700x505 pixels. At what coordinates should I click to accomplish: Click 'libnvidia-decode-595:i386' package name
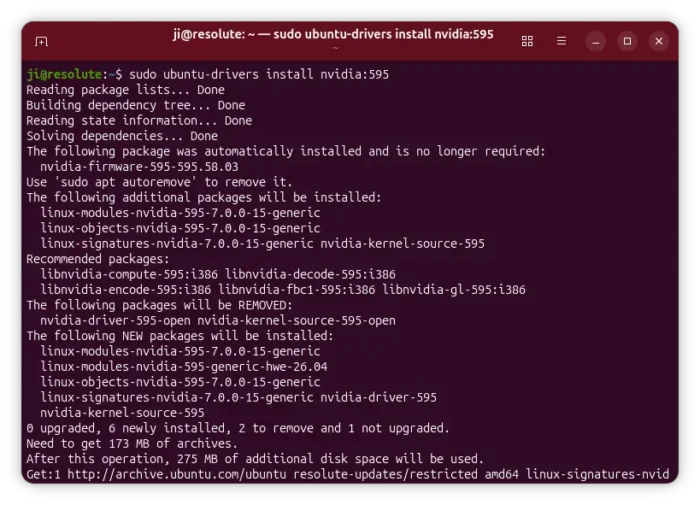[x=310, y=274]
